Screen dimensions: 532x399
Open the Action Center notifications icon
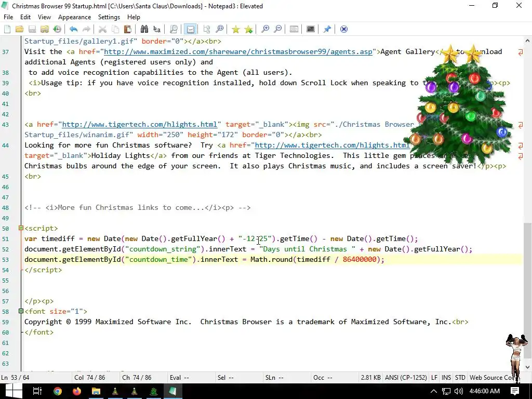click(515, 391)
